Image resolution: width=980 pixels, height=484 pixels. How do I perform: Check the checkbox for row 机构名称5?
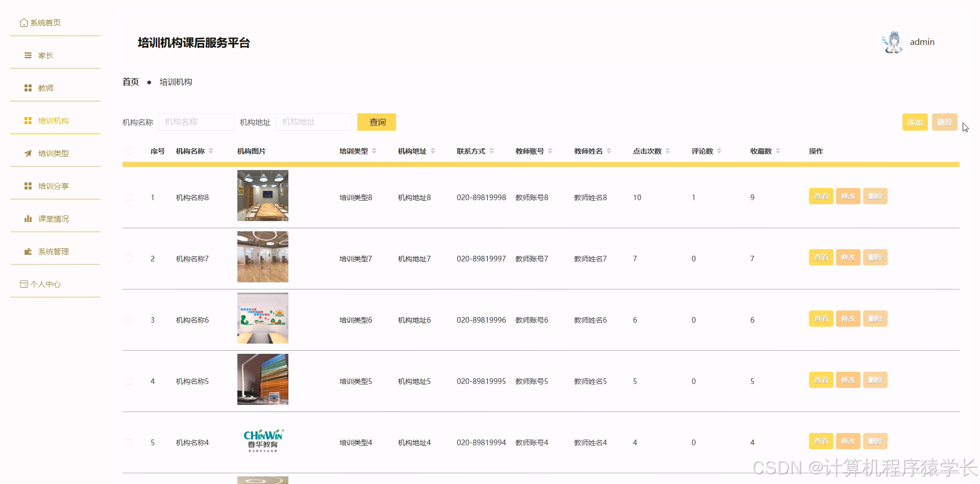(129, 381)
